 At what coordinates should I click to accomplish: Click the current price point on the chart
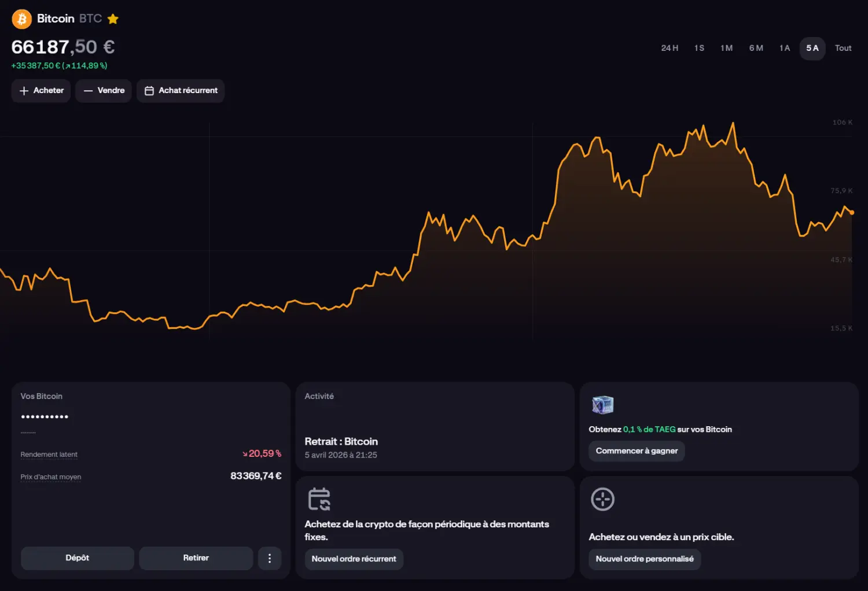[x=852, y=212]
